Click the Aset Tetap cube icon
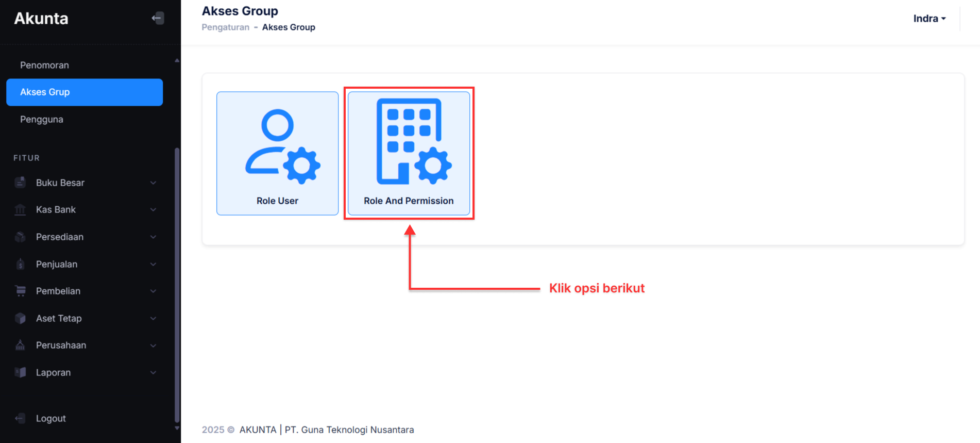980x443 pixels. click(20, 318)
